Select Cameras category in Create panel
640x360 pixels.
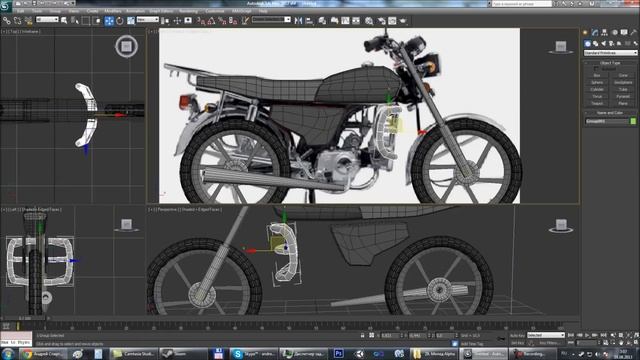[611, 44]
